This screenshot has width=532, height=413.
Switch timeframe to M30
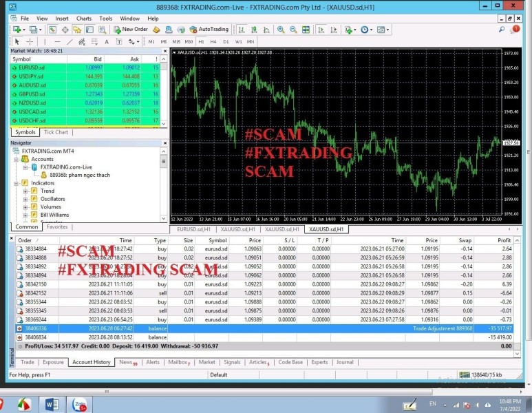pos(189,41)
